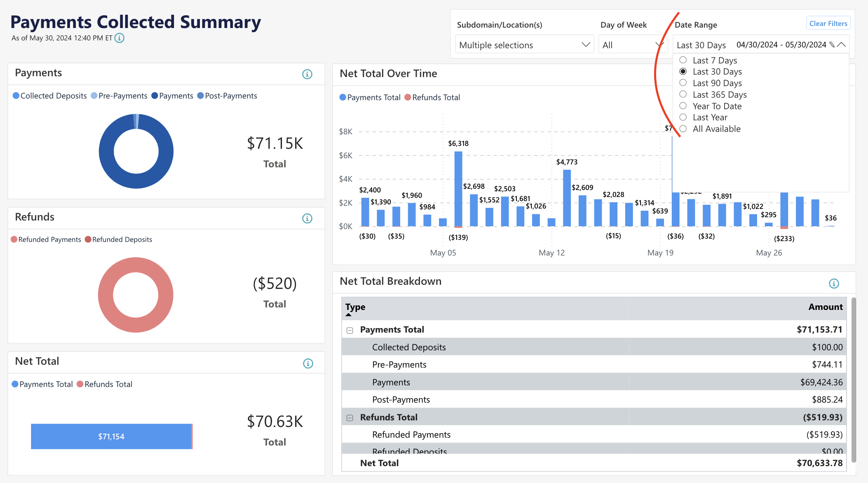
Task: Collapse the Payments Total breakdown row
Action: (350, 330)
